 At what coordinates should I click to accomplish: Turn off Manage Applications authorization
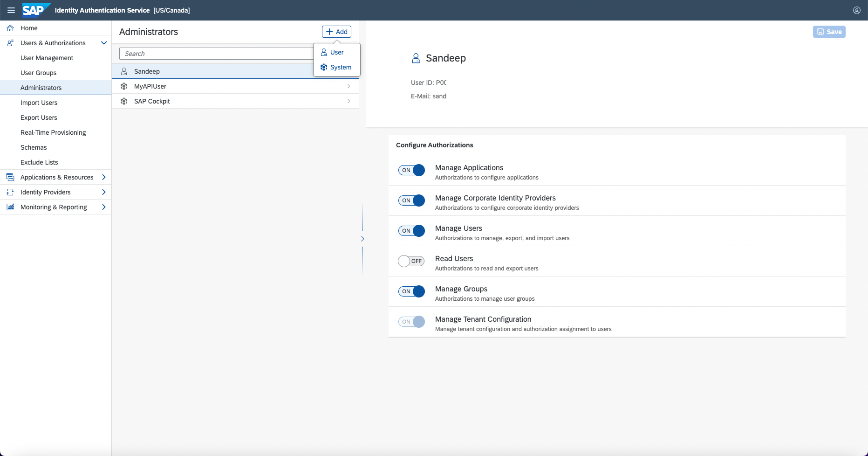point(411,170)
